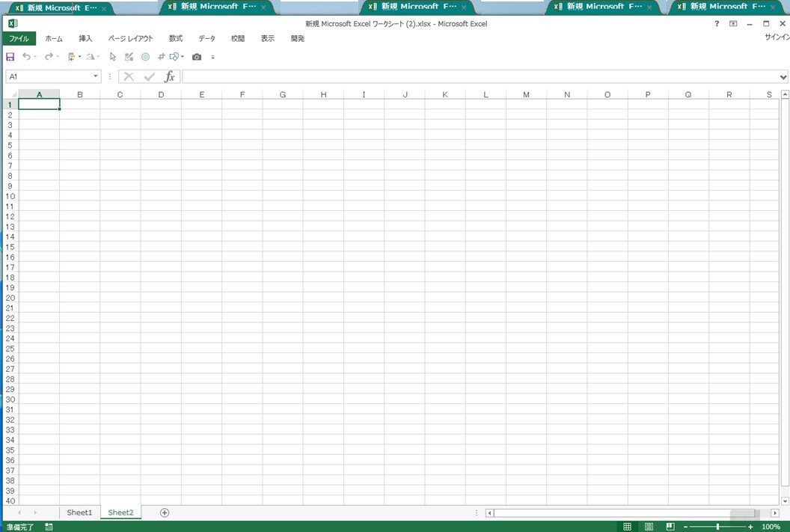Switch to the Sheet1 worksheet tab
This screenshot has width=790, height=532.
pyautogui.click(x=79, y=513)
